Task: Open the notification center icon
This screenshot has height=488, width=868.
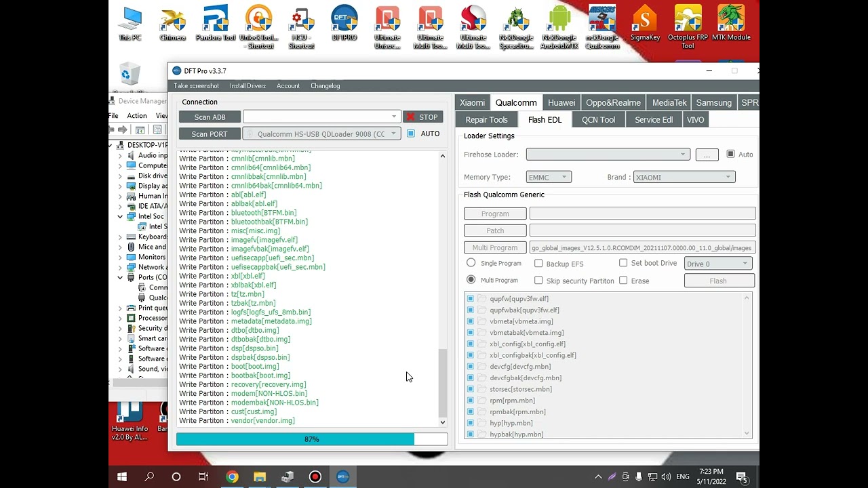Action: click(742, 477)
